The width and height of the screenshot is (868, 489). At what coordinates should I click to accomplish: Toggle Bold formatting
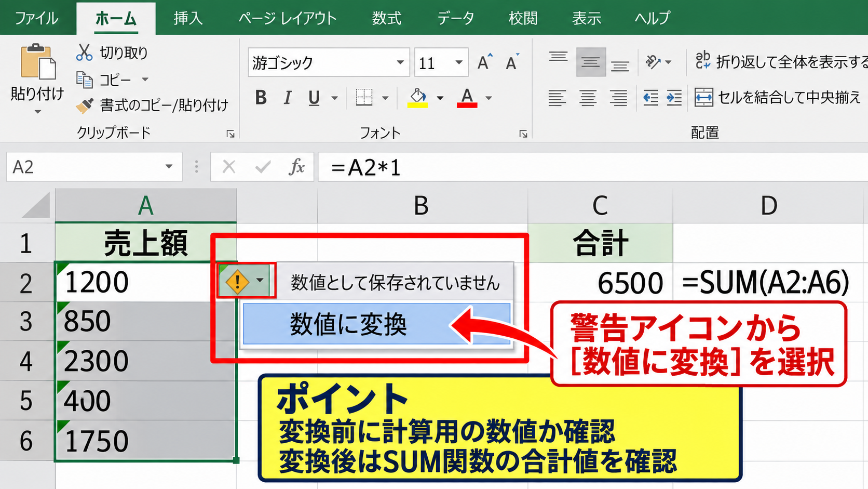(x=261, y=97)
